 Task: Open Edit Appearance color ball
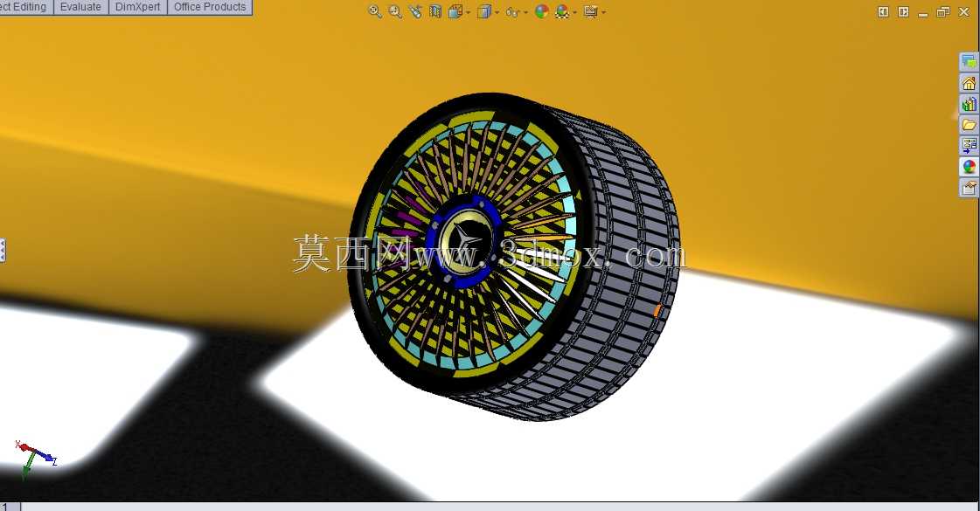pos(542,11)
